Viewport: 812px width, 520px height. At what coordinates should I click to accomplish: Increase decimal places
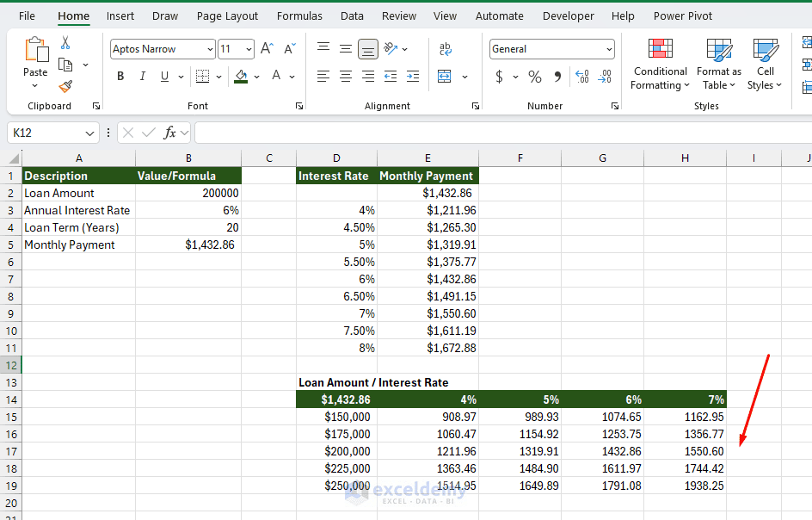pyautogui.click(x=582, y=77)
